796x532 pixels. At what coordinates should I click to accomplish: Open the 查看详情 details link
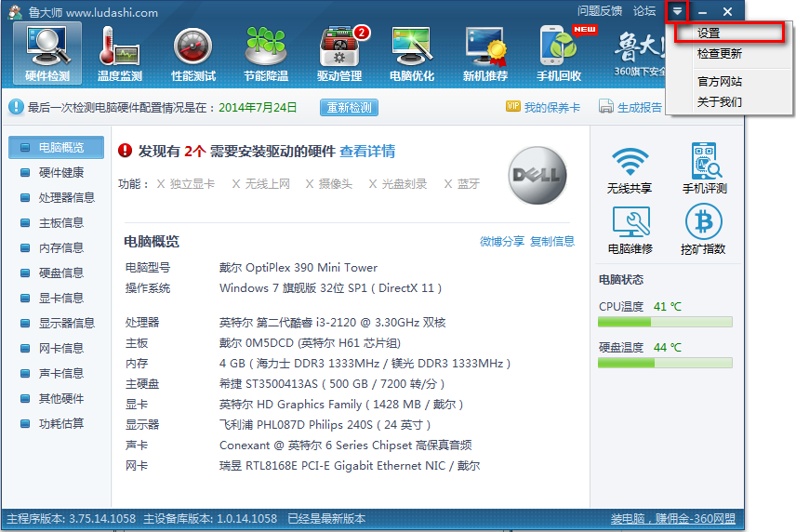pos(367,152)
